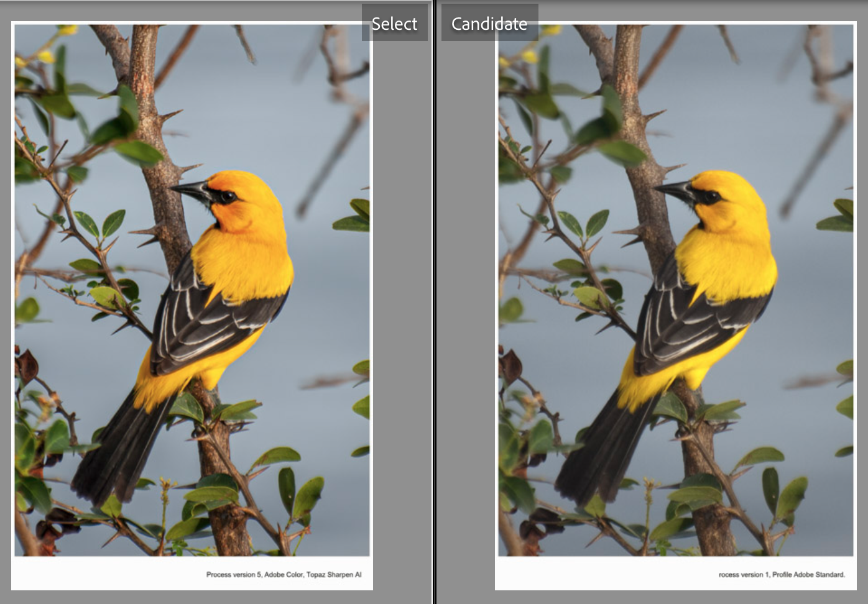Viewport: 868px width, 604px height.
Task: Click the bird's eye in the Select photo
Action: point(228,197)
